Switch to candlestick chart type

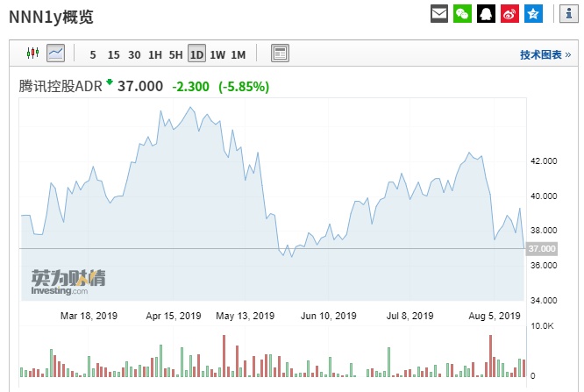click(x=32, y=53)
